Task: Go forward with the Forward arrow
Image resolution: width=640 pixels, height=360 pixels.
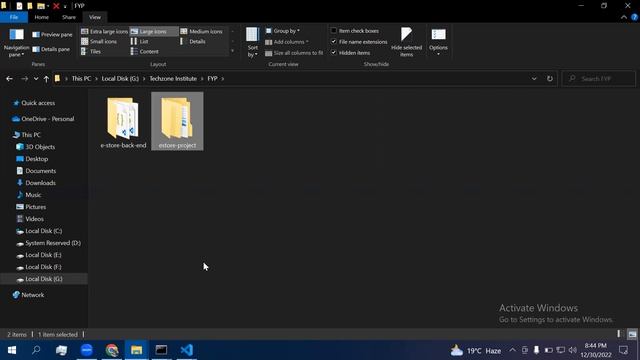Action: pos(24,78)
